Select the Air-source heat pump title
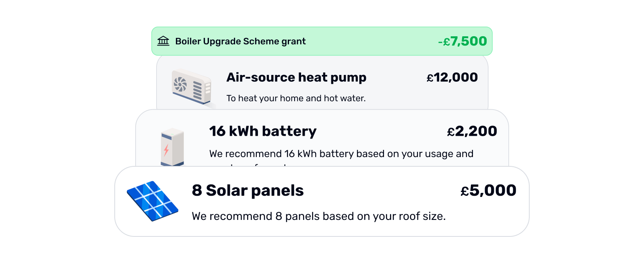The width and height of the screenshot is (644, 261). tap(296, 77)
